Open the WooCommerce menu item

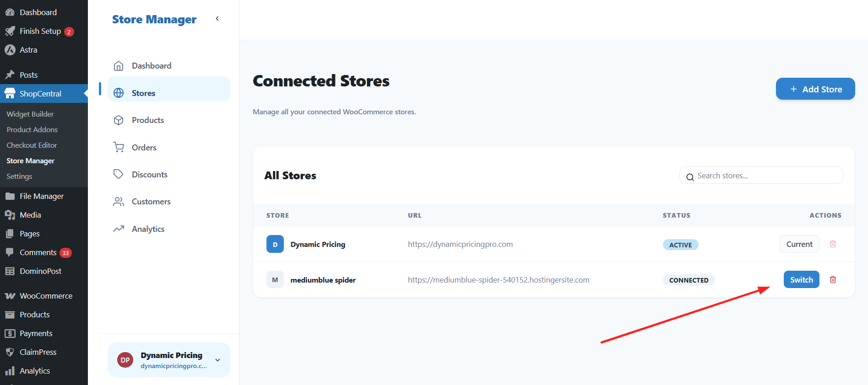point(44,296)
